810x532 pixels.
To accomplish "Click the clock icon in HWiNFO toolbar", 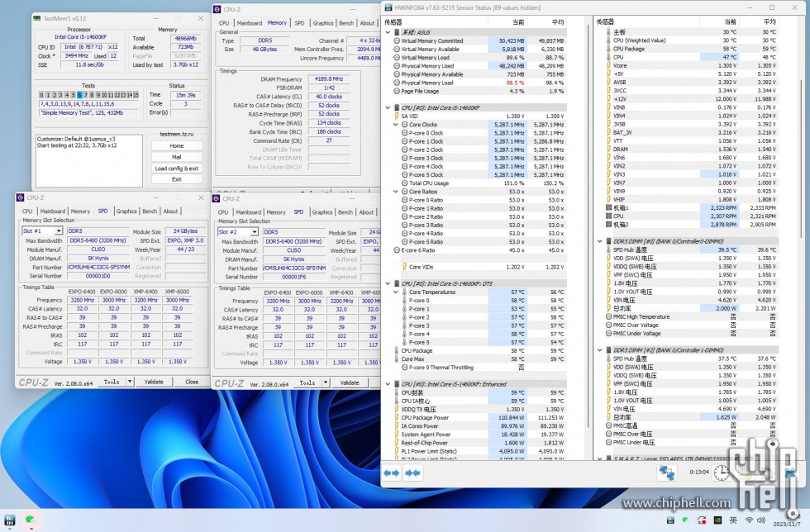I will (x=722, y=472).
